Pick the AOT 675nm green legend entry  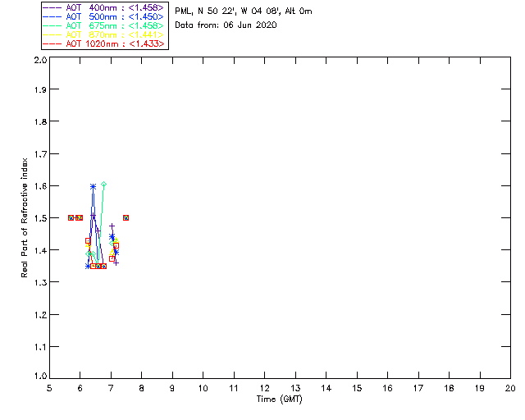click(103, 25)
